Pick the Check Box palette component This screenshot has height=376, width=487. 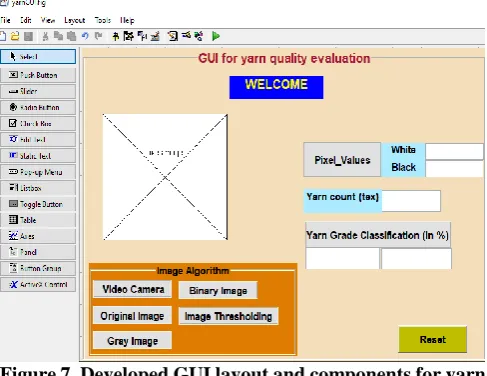coord(38,124)
